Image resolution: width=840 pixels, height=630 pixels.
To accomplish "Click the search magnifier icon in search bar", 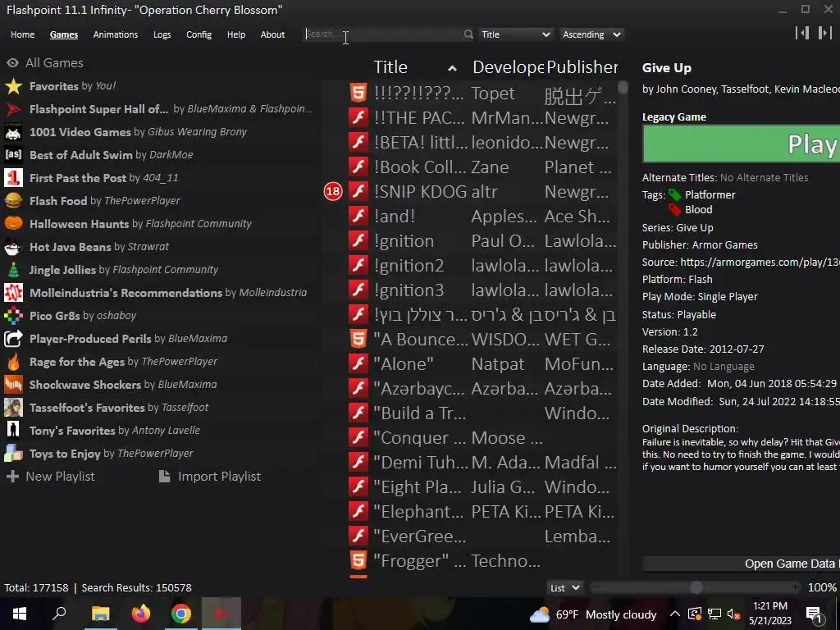I will point(468,34).
